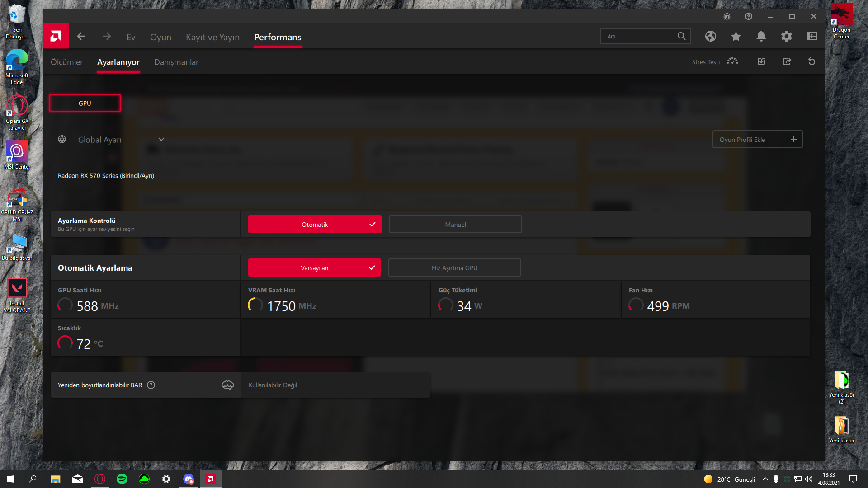868x488 pixels.
Task: Switch tuning control to Manuel
Action: point(455,225)
